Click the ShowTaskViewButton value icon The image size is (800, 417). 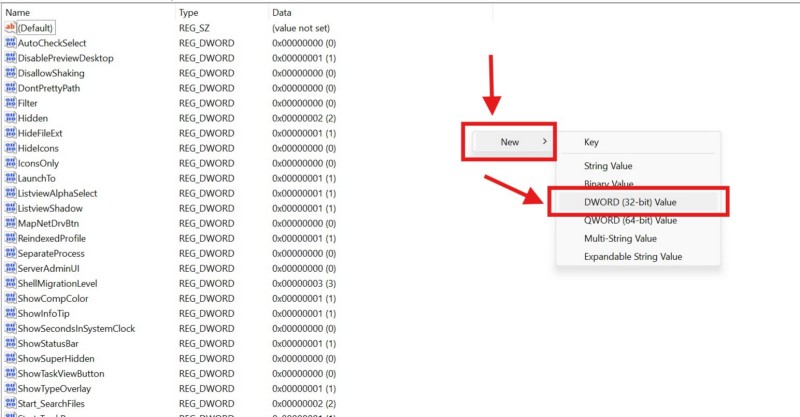(10, 373)
